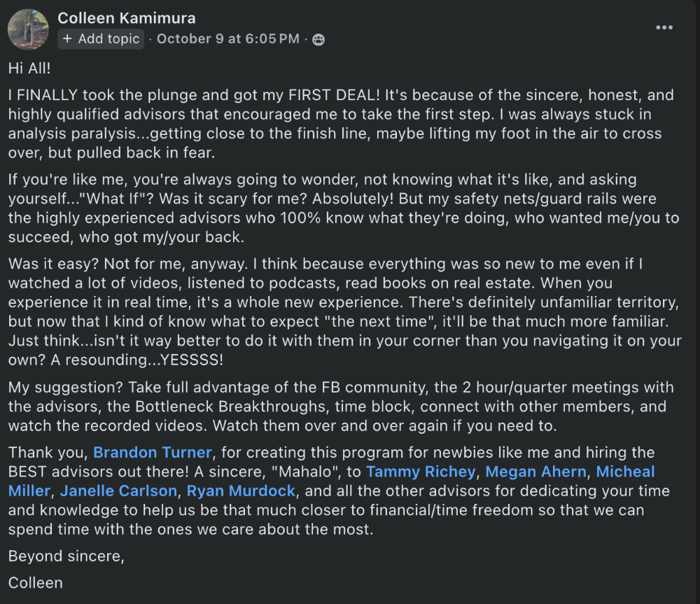700x604 pixels.
Task: Click the "Hi All!" greeting line
Action: 31,69
